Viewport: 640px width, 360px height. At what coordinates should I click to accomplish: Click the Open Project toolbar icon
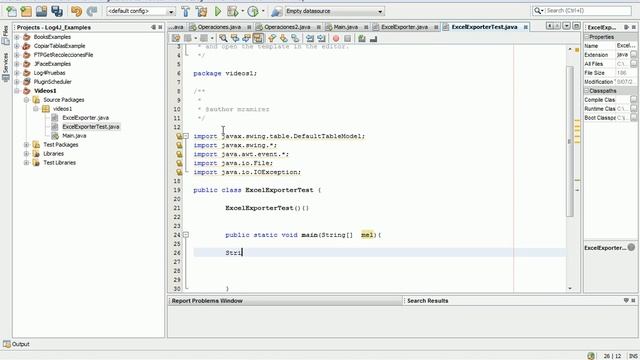point(41,11)
